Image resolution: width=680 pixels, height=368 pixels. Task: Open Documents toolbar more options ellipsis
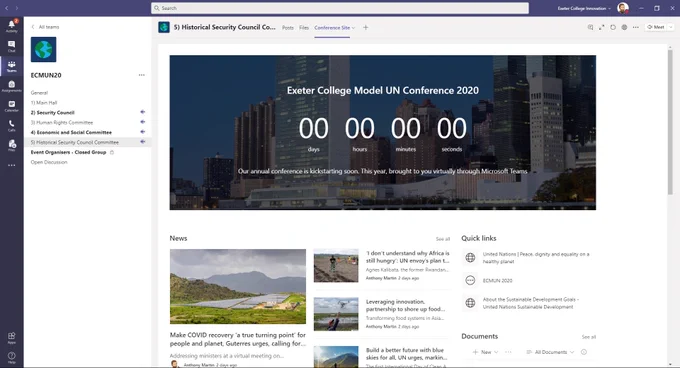click(x=508, y=352)
